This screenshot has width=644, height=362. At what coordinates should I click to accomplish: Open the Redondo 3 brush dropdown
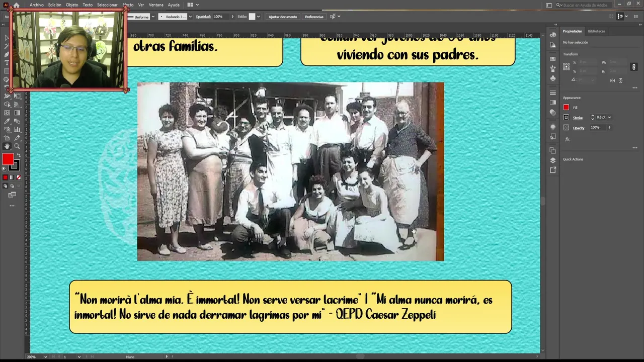click(x=190, y=17)
